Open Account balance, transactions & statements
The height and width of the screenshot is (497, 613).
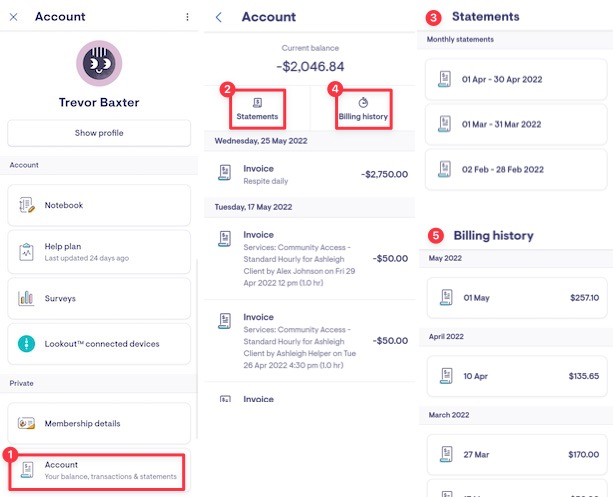tap(99, 470)
